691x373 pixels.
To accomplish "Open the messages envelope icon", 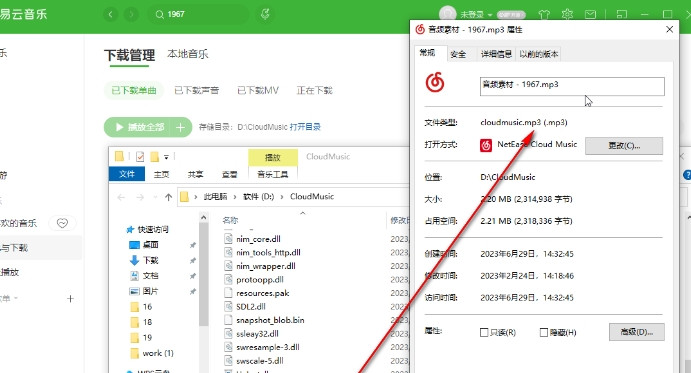I will (590, 15).
